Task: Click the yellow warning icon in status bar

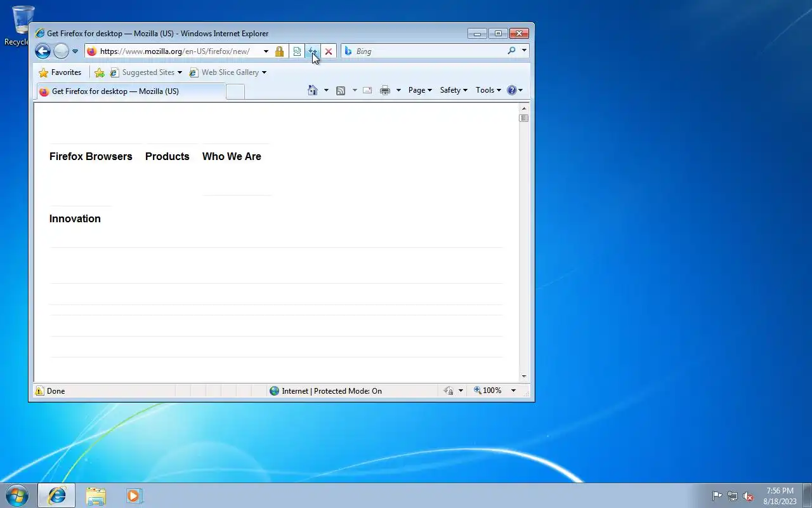Action: 39,391
